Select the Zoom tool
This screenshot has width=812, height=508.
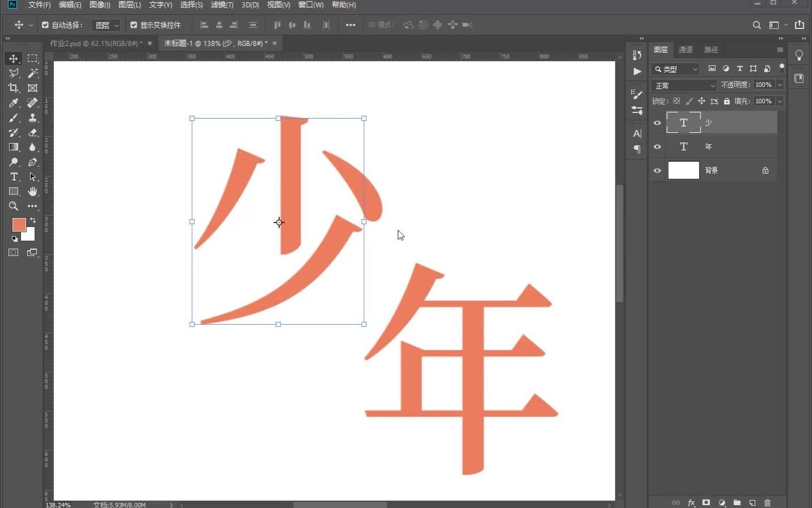[14, 206]
